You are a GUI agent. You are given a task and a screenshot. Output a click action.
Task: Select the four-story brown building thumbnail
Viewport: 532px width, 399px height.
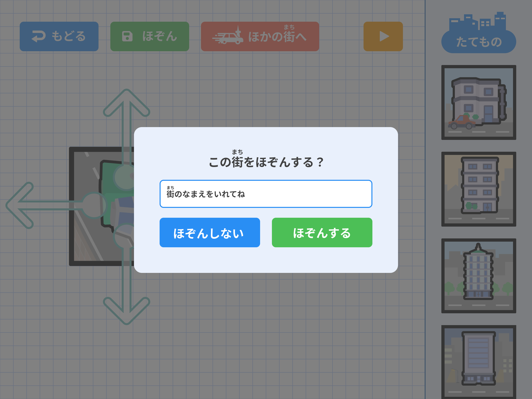coord(479,189)
